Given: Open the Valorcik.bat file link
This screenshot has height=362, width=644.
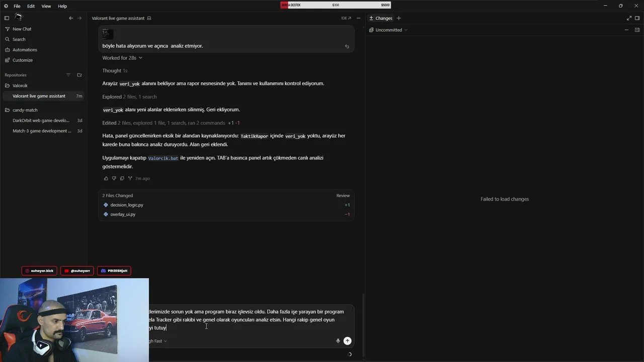Looking at the screenshot, I should [x=163, y=158].
